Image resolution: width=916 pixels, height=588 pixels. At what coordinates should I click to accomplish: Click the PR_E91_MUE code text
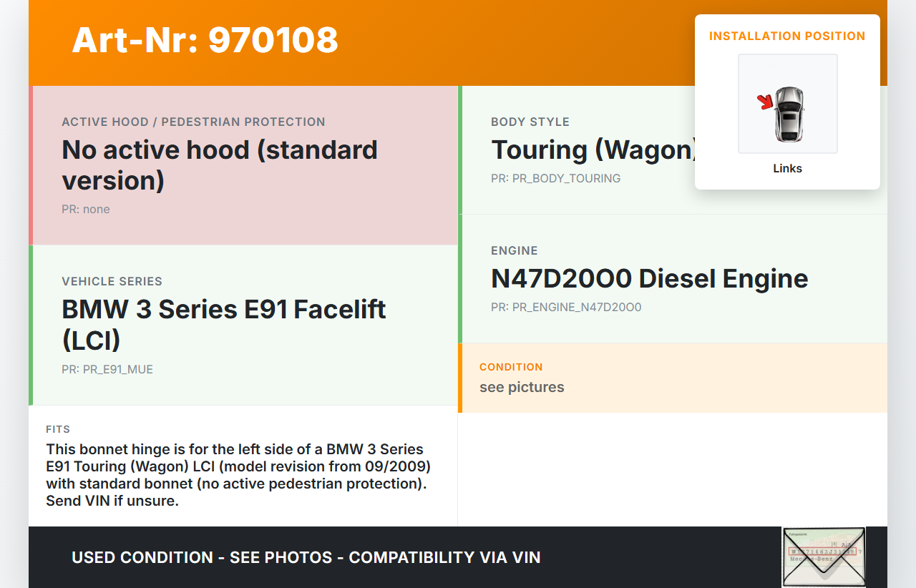(107, 369)
